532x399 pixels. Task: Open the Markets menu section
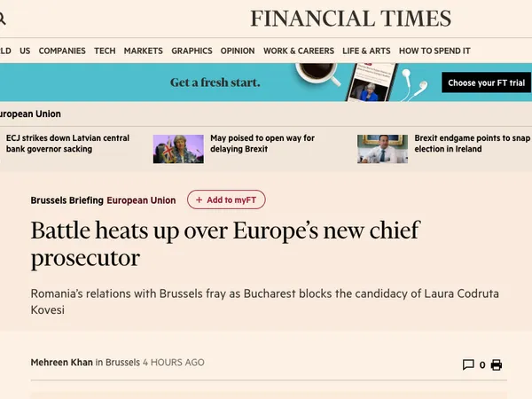[x=143, y=51]
